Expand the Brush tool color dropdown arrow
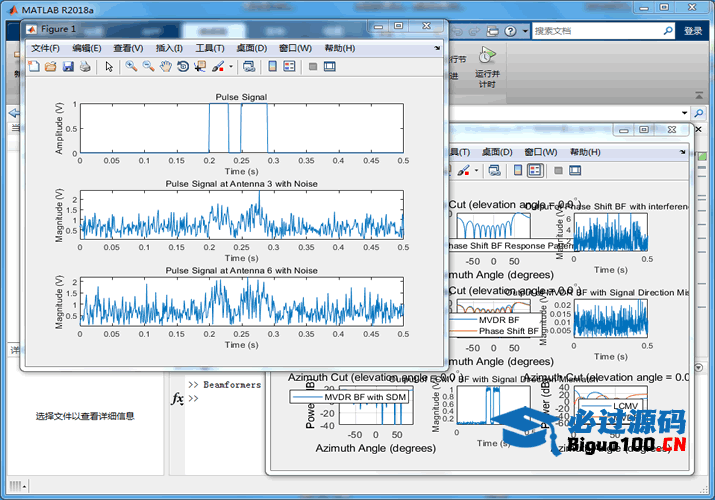This screenshot has height=500, width=715. click(231, 67)
